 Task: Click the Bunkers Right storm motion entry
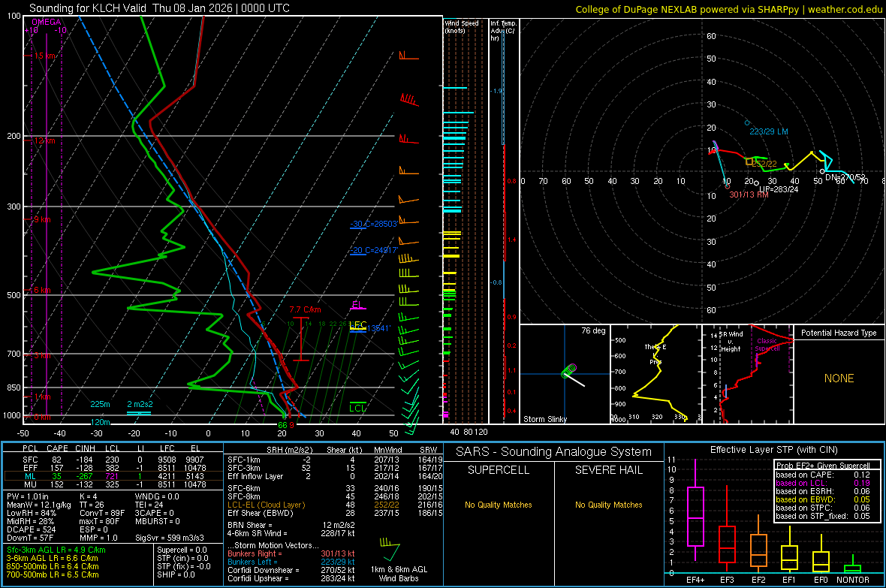click(291, 553)
